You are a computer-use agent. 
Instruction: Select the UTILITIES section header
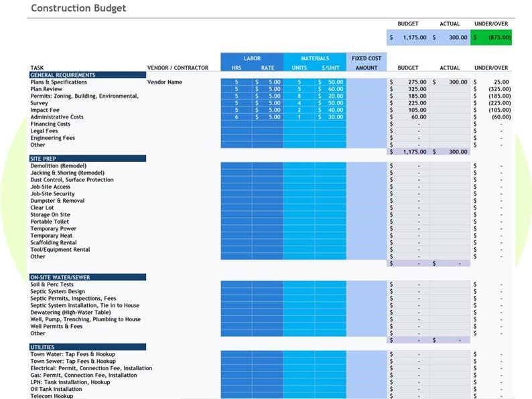click(88, 347)
